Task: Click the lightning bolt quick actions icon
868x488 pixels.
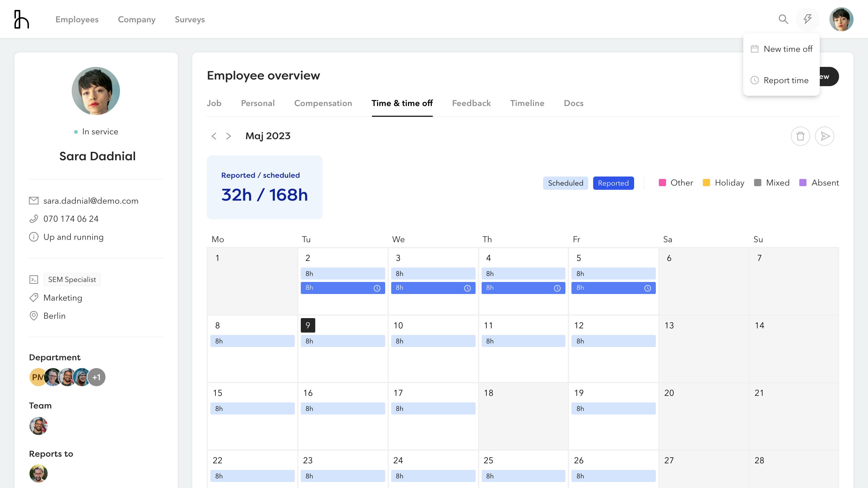Action: tap(807, 19)
